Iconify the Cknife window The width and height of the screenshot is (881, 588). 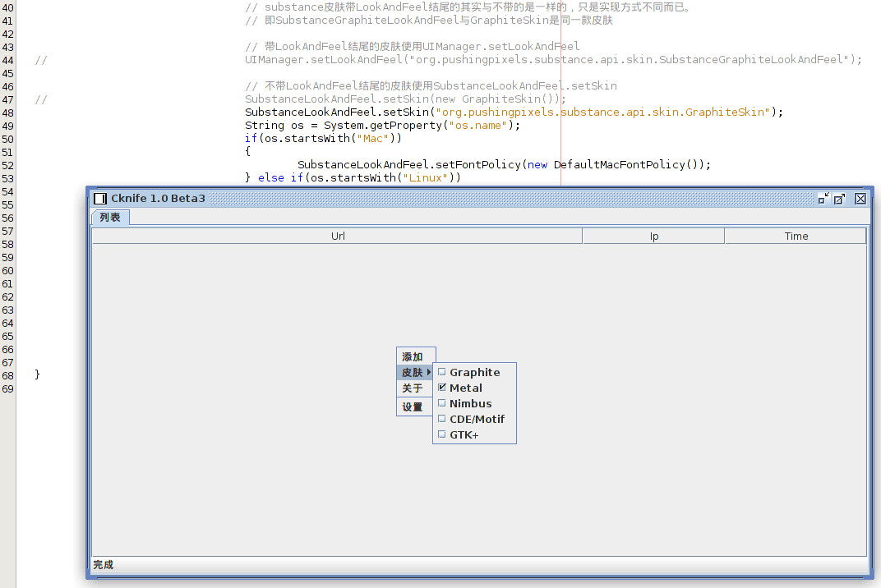point(823,199)
